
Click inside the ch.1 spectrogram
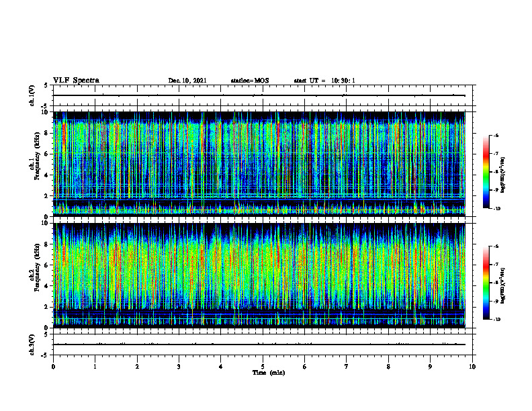[x=259, y=164]
